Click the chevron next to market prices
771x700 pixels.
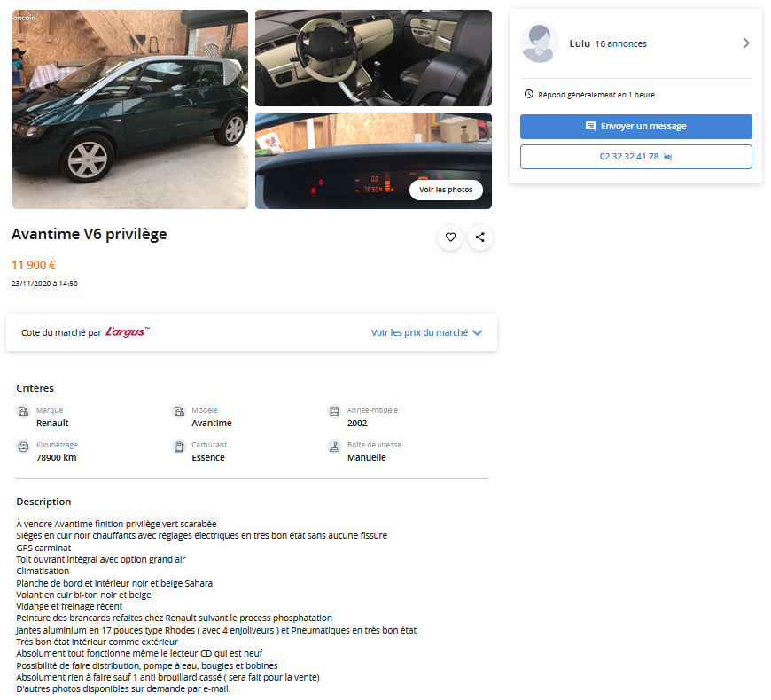pyautogui.click(x=477, y=333)
